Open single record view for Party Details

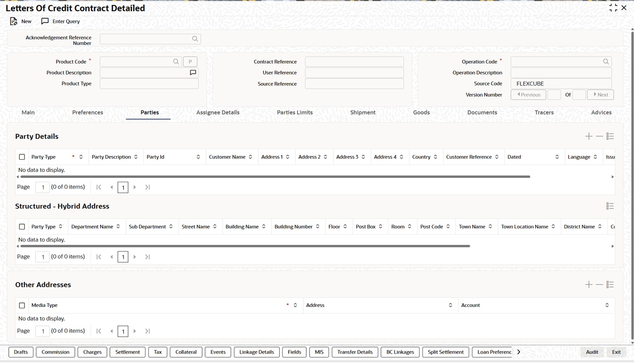coord(610,136)
